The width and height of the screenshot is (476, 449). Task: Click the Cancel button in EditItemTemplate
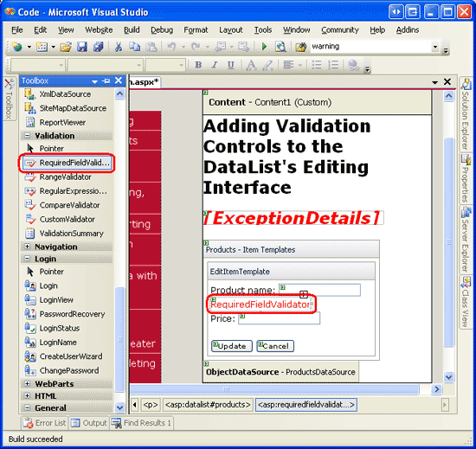275,346
